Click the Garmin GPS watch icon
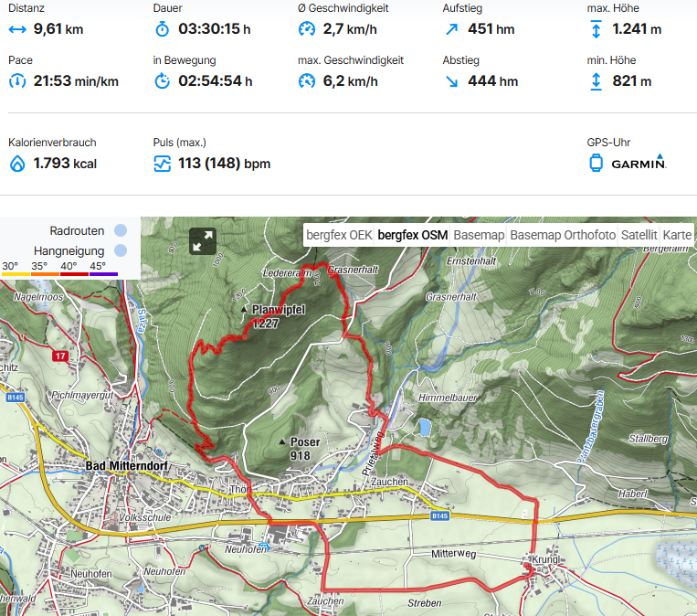Screen dimensions: 697x616 click(596, 164)
